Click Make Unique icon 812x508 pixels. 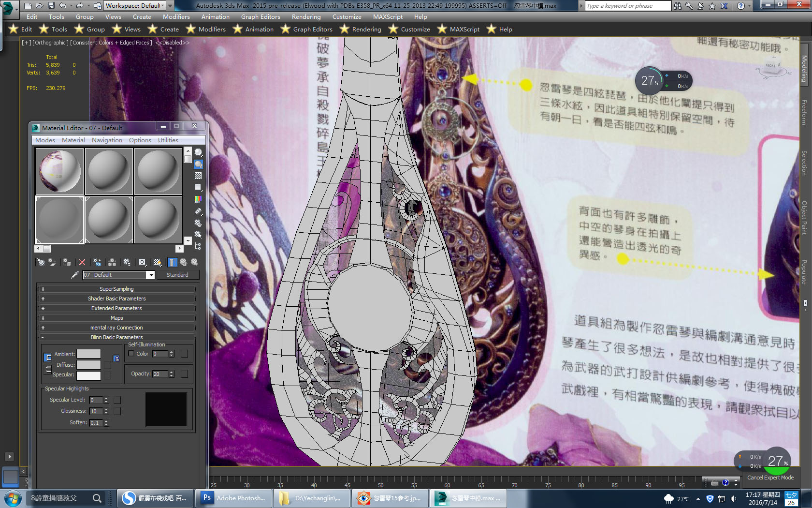[112, 262]
